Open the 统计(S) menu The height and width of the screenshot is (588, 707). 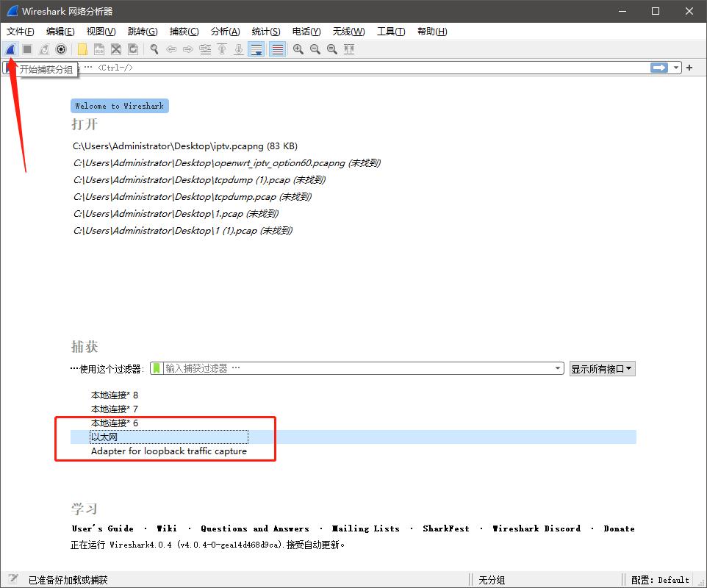point(265,32)
